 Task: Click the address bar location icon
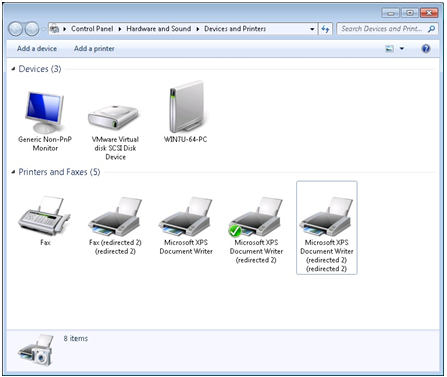(54, 29)
